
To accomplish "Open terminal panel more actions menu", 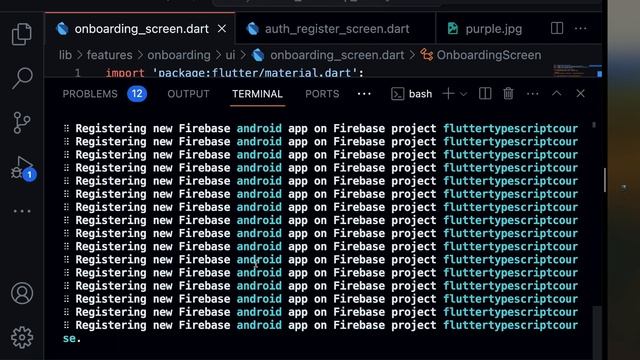I will pos(533,94).
